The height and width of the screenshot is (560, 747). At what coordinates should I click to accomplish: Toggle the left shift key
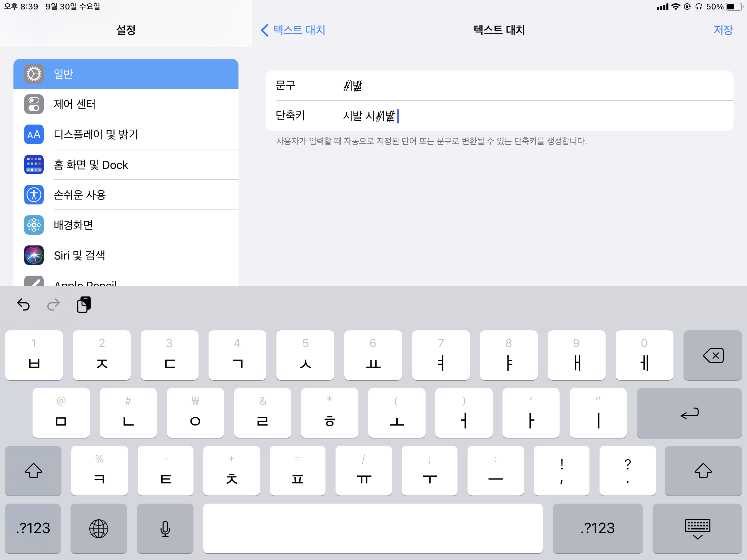click(33, 471)
